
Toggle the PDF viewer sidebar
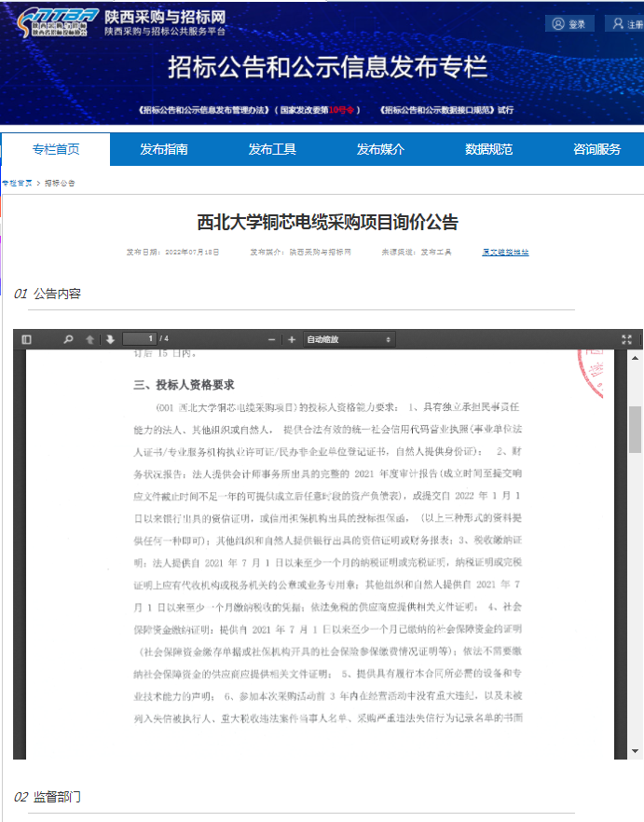pos(26,339)
